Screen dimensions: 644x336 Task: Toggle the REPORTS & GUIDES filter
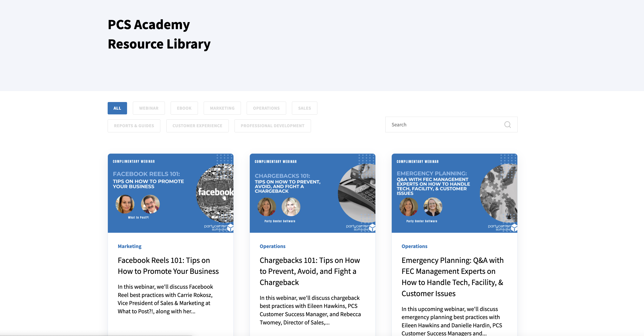tap(134, 125)
